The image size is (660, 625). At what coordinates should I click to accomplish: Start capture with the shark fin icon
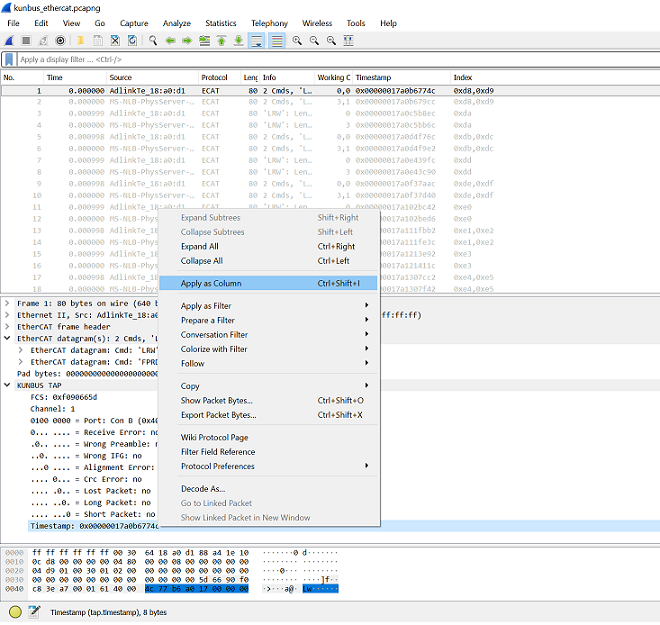tap(9, 41)
